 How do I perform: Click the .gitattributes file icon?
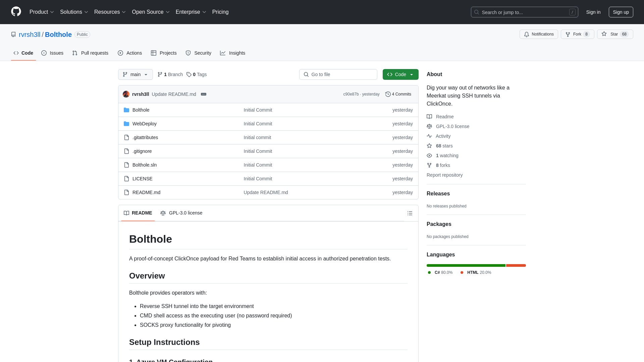tap(126, 137)
